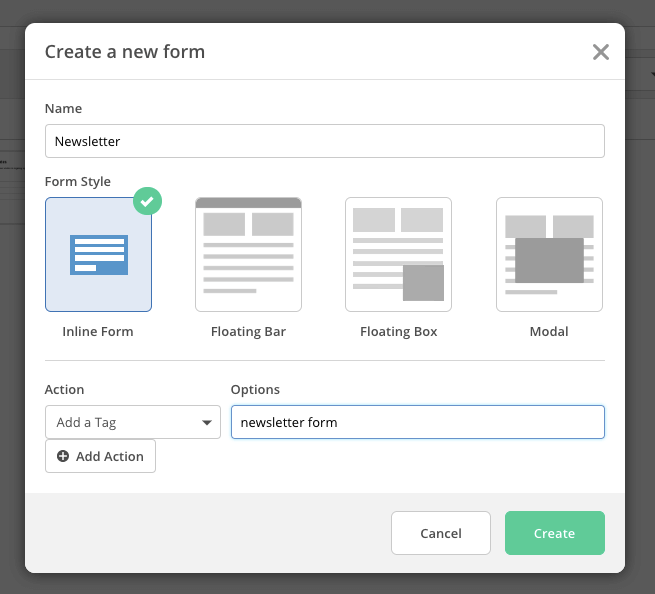Click the dropdown arrow in Action selector

208,423
